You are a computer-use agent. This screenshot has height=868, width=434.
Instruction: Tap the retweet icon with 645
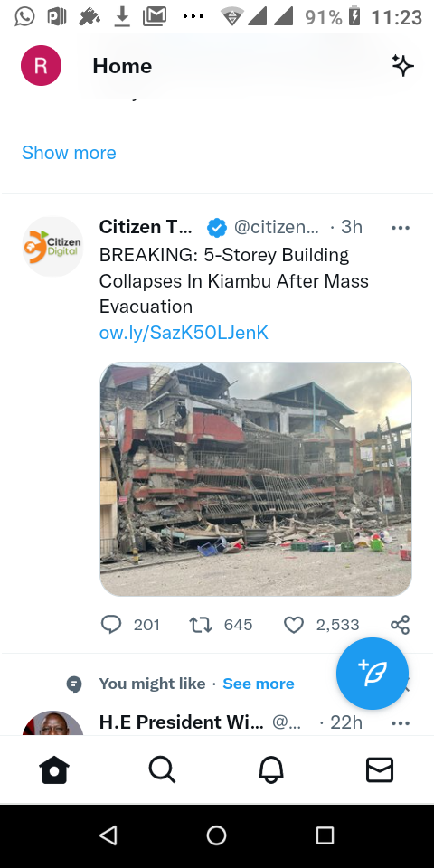coord(201,625)
